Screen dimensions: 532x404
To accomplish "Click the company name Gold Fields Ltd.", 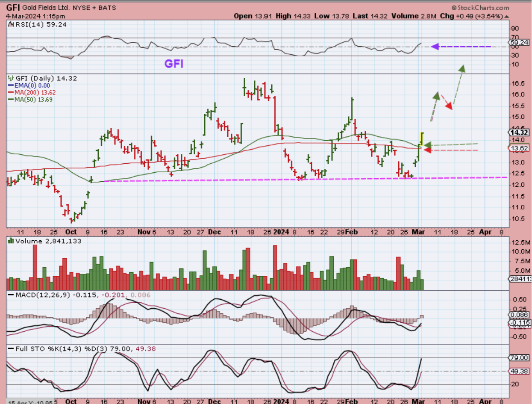I will click(x=46, y=8).
